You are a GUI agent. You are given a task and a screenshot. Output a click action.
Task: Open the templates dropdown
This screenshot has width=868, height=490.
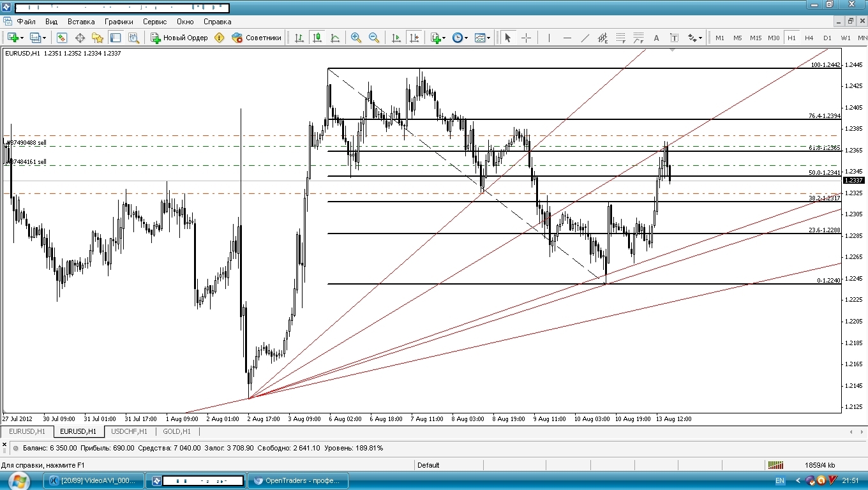click(490, 38)
